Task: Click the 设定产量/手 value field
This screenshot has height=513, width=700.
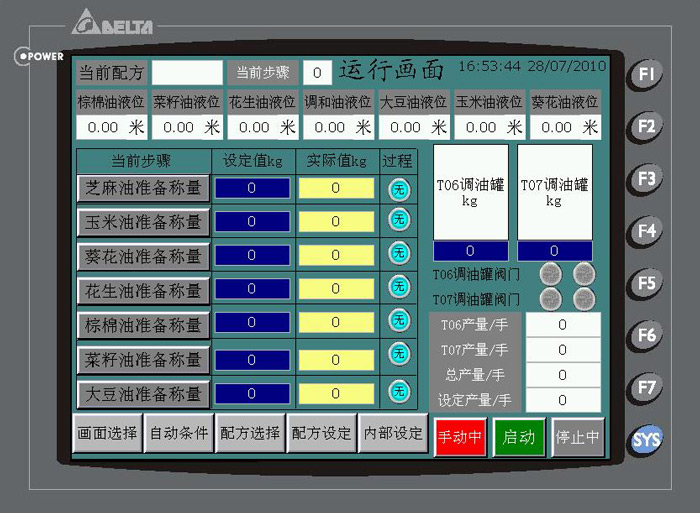Action: click(x=563, y=400)
